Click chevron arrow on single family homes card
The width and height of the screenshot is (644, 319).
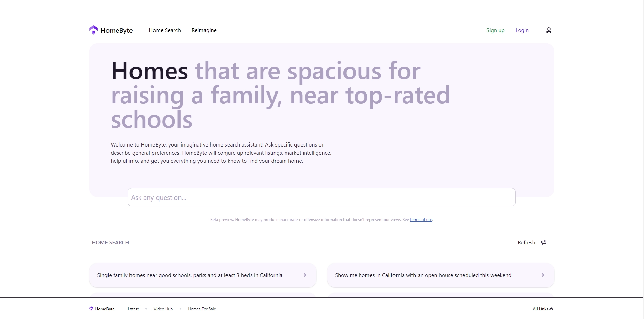pyautogui.click(x=305, y=275)
